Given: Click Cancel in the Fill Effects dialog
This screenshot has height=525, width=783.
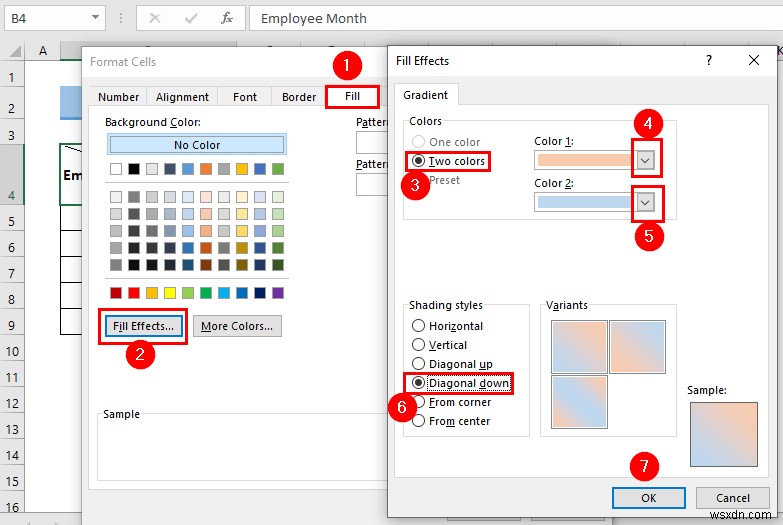Looking at the screenshot, I should click(x=733, y=498).
